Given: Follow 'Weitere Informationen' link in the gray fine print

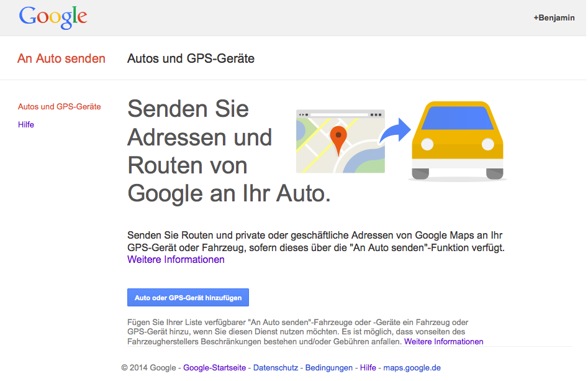Looking at the screenshot, I should 443,342.
